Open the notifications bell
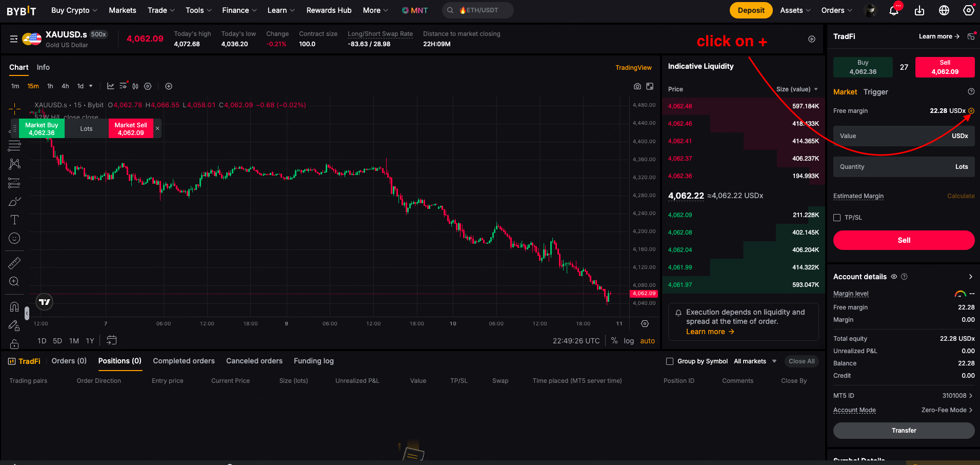 (894, 10)
